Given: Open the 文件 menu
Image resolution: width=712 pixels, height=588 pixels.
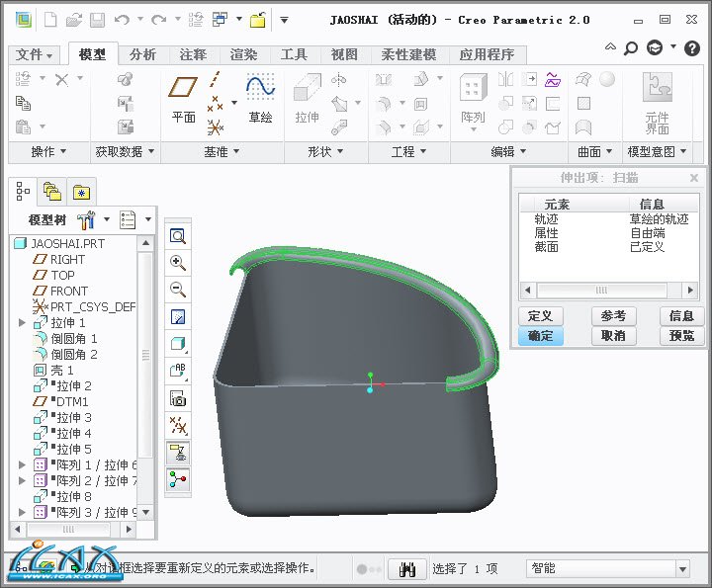Looking at the screenshot, I should 37,55.
